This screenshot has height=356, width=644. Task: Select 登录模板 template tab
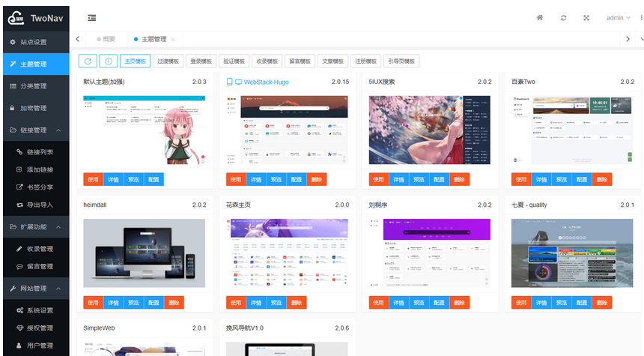point(201,61)
